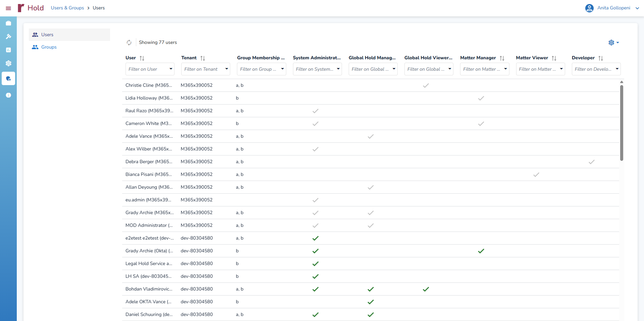Refresh the users list
Viewport: 644px width, 321px height.
click(x=129, y=43)
